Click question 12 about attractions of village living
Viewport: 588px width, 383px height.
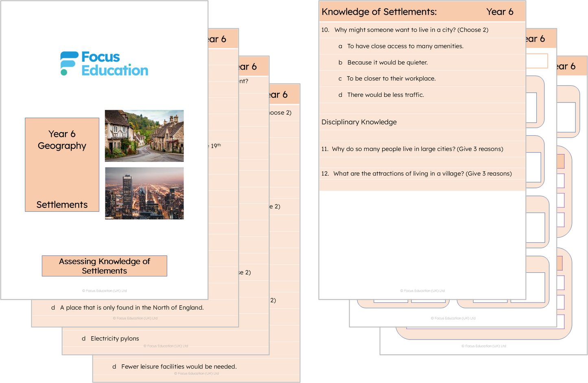pos(417,174)
